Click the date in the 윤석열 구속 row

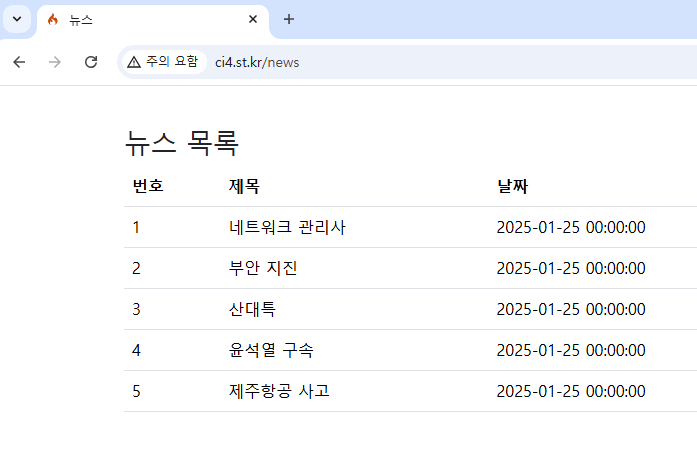click(x=571, y=350)
